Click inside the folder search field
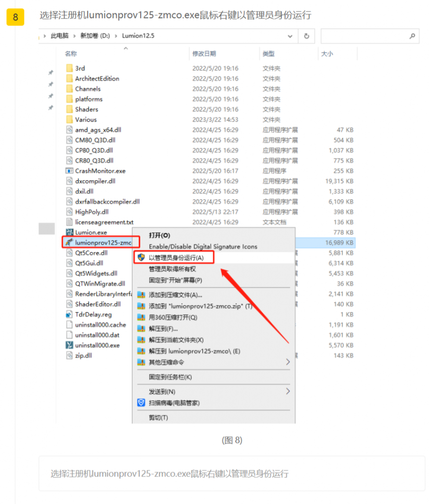 364,36
